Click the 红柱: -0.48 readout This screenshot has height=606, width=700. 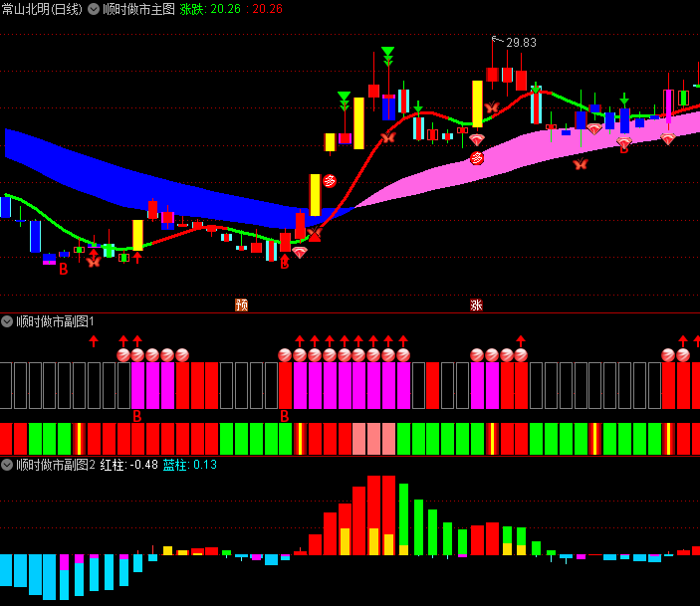(129, 465)
